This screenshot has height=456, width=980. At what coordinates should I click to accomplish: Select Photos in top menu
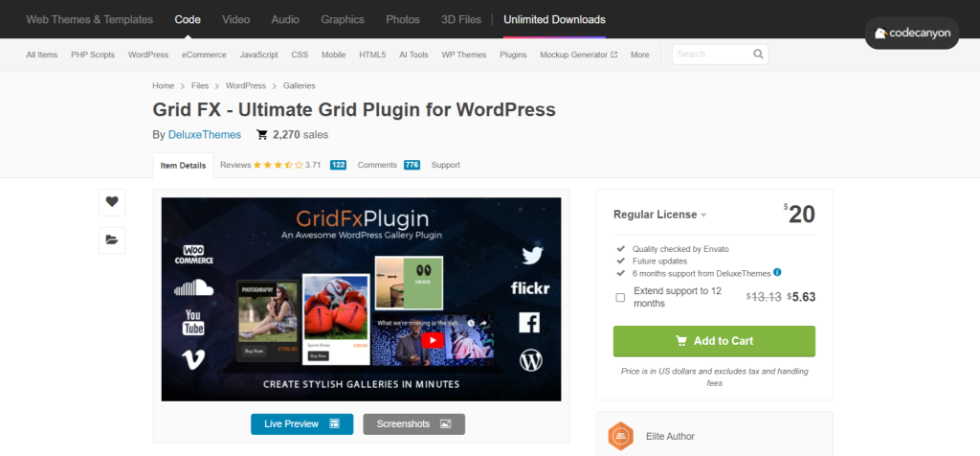pos(403,19)
